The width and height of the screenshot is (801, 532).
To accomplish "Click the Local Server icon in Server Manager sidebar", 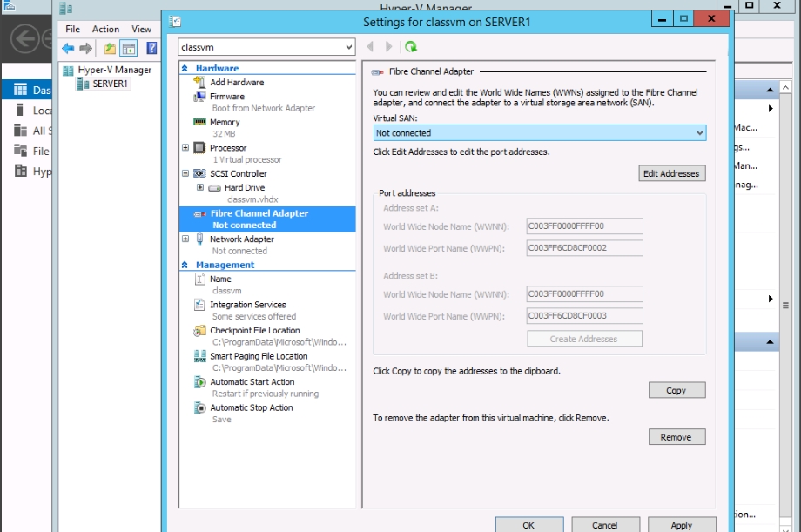I will (20, 110).
